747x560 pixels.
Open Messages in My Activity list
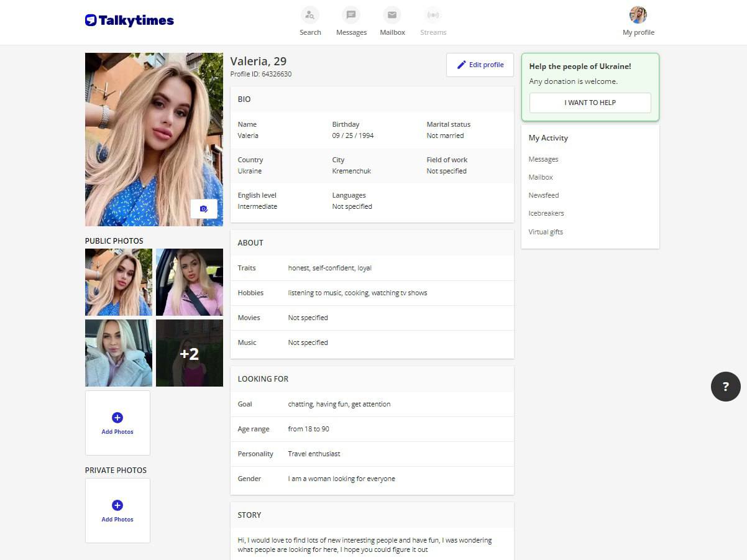(x=543, y=159)
